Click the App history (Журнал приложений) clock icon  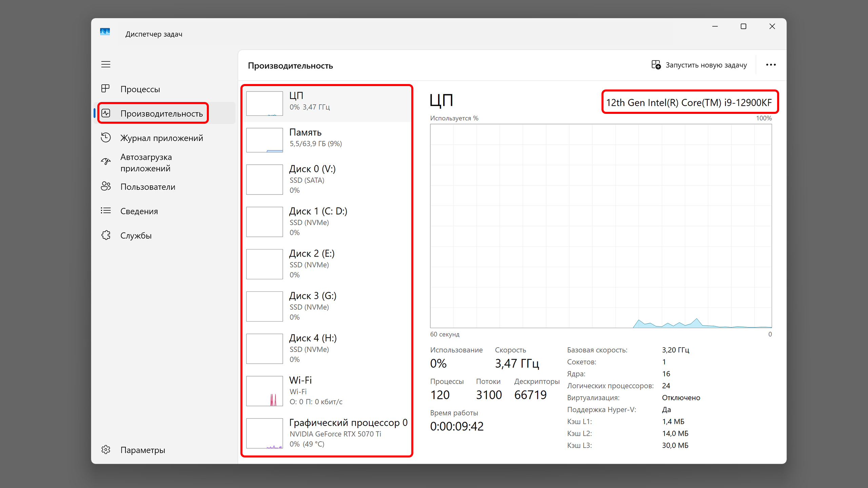click(x=106, y=138)
